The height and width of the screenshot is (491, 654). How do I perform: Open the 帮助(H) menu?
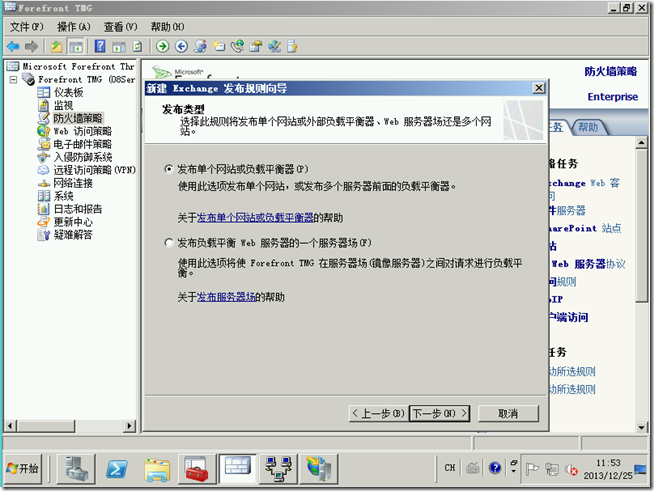167,27
